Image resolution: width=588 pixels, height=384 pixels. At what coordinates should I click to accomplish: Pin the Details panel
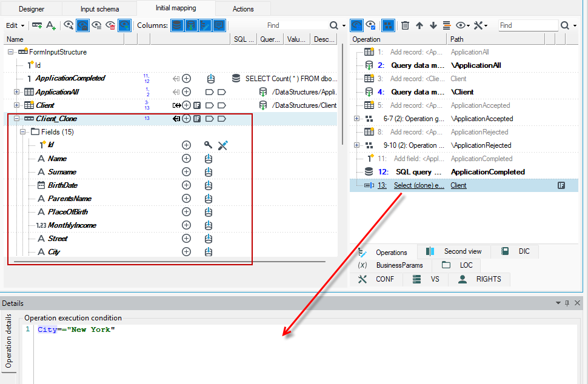click(567, 303)
